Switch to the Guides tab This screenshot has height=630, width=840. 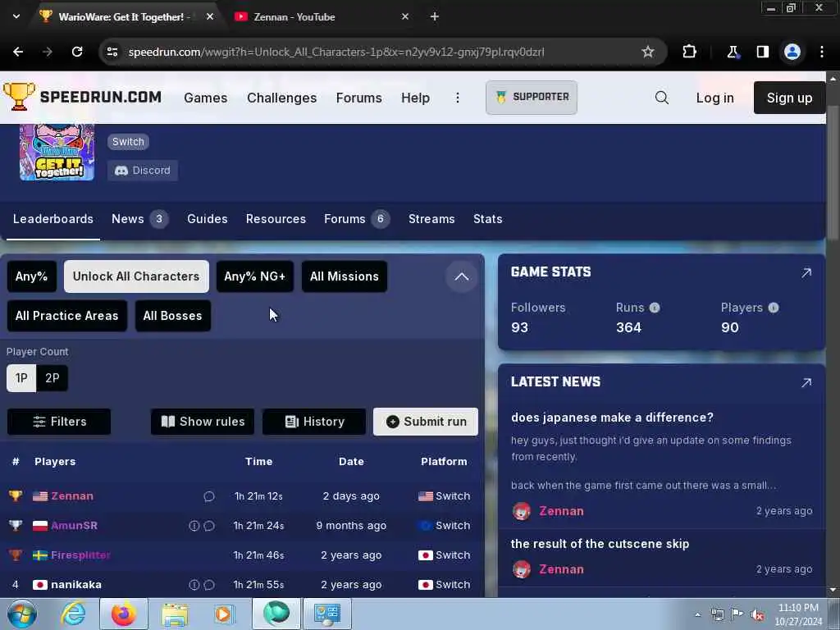pos(208,219)
